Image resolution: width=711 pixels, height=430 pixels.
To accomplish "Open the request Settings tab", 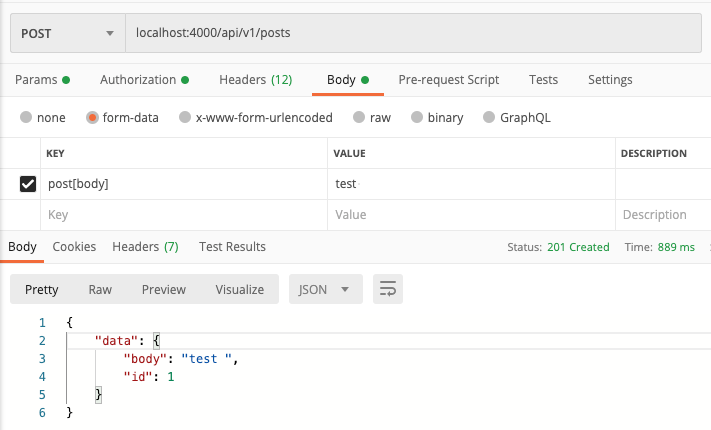I will [x=610, y=80].
